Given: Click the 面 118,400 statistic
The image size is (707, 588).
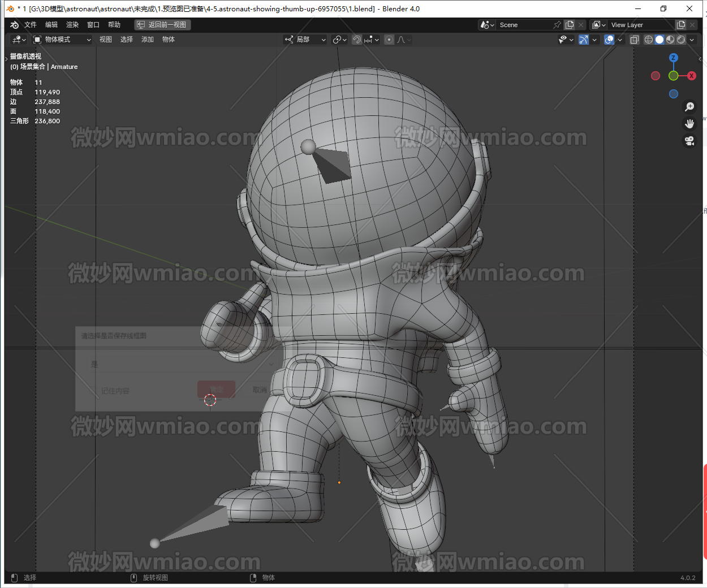Looking at the screenshot, I should (x=35, y=111).
